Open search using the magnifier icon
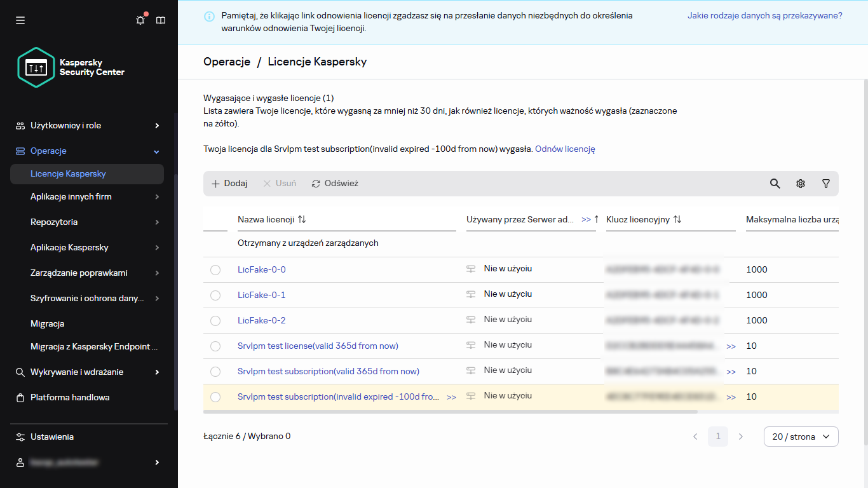 click(775, 183)
